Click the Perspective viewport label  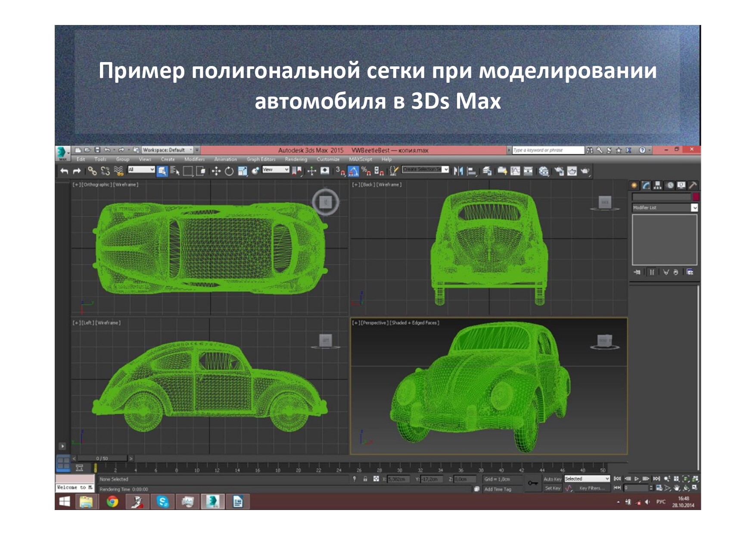tap(374, 323)
